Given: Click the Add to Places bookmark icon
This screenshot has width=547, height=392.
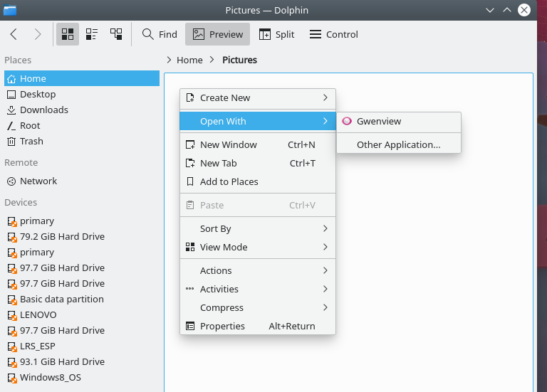Looking at the screenshot, I should [x=190, y=181].
